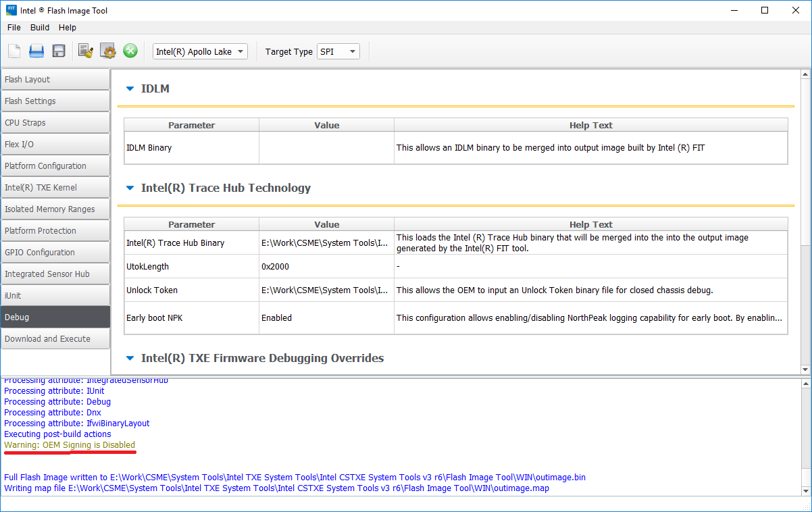This screenshot has height=512, width=812.
Task: Click the Writing map file log line
Action: tap(276, 488)
